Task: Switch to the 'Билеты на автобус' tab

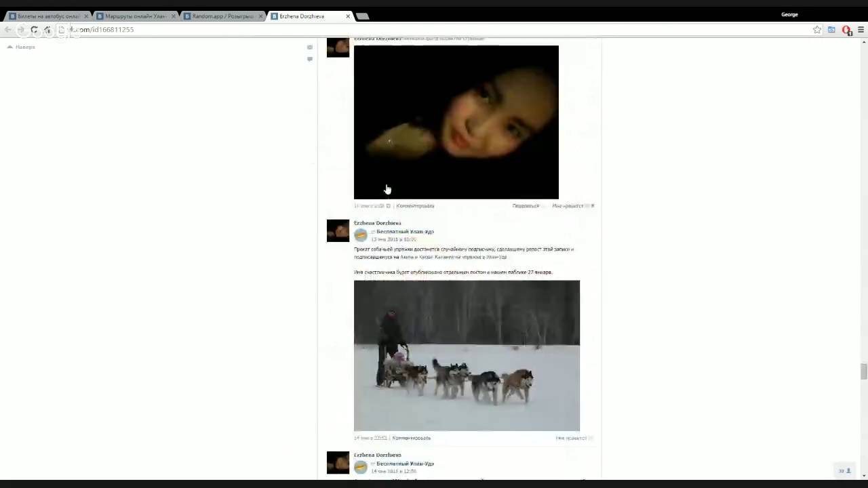Action: pyautogui.click(x=47, y=16)
